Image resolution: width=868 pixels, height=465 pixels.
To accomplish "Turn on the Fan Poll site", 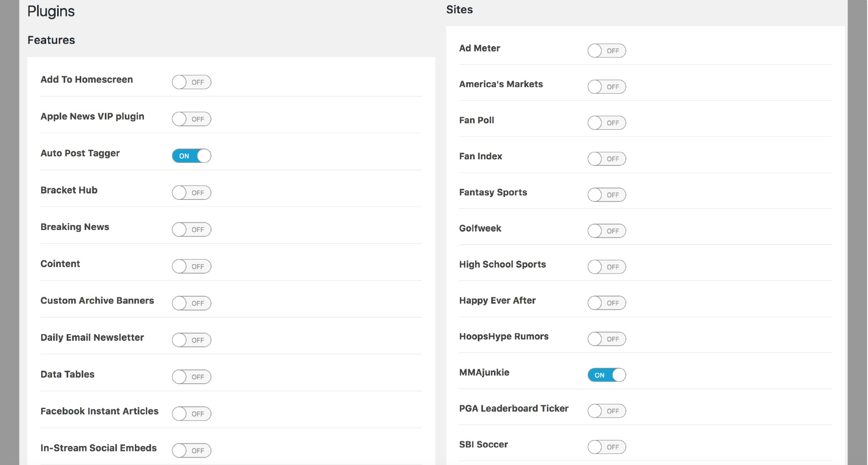I will (x=607, y=123).
